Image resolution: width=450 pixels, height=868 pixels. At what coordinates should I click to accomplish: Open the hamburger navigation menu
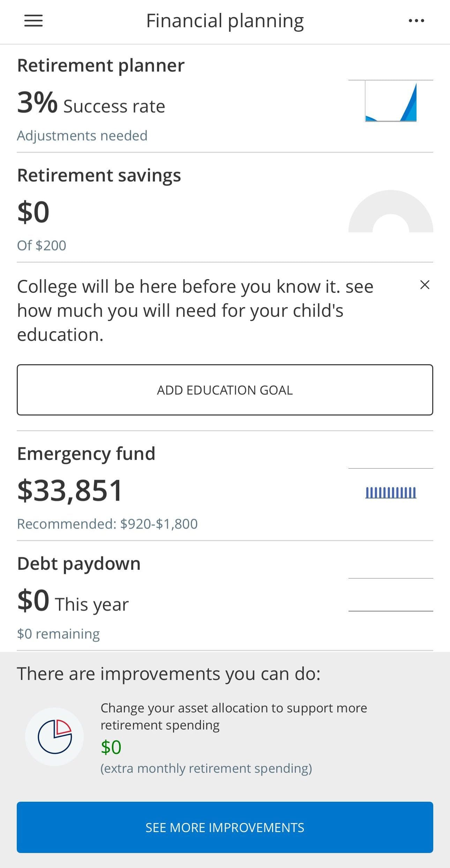(x=33, y=21)
